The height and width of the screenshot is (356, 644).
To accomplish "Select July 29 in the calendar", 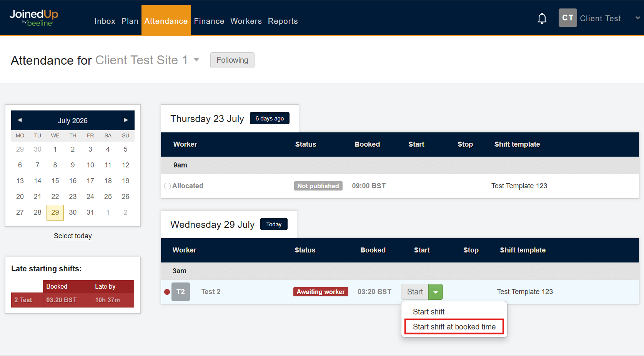I will tap(55, 212).
